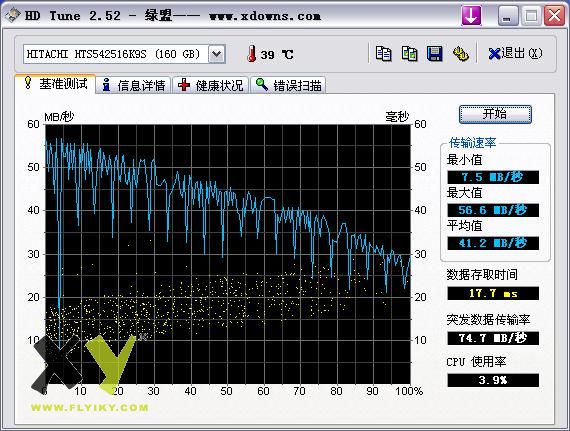The height and width of the screenshot is (431, 570).
Task: Click the info icon on 信息详情 tab
Action: tap(106, 85)
